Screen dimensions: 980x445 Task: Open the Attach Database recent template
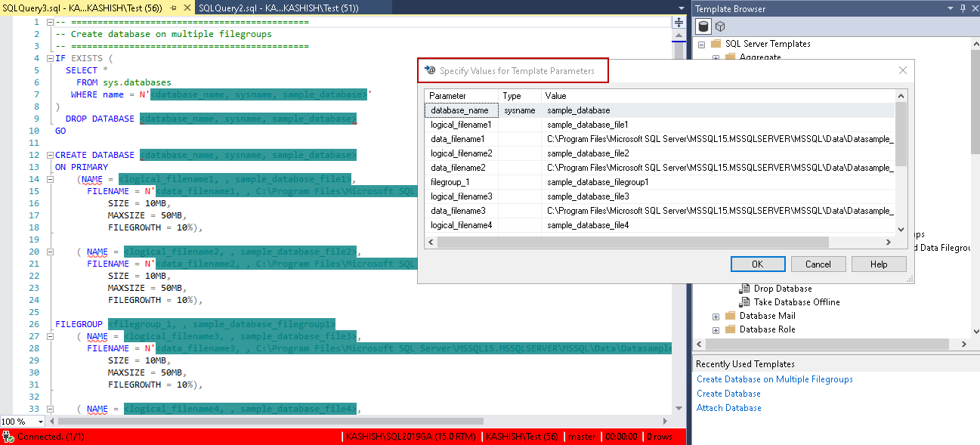[x=728, y=408]
